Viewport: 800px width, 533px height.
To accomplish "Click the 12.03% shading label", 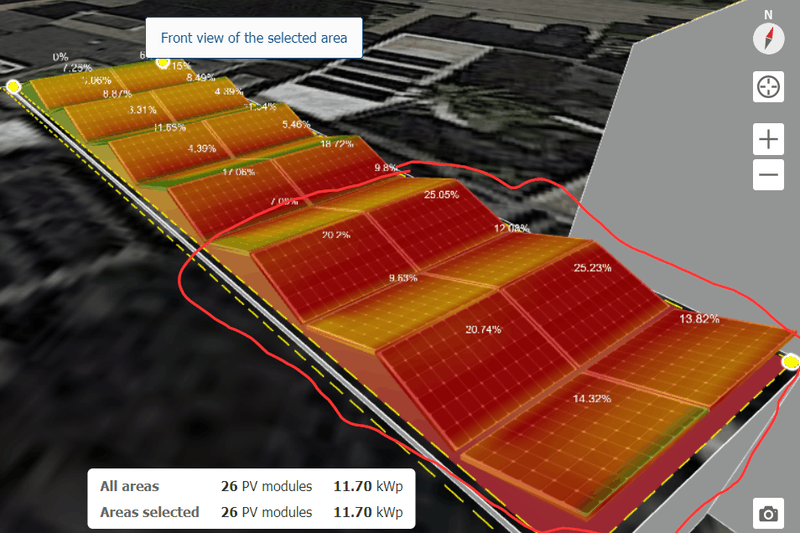I will point(511,228).
